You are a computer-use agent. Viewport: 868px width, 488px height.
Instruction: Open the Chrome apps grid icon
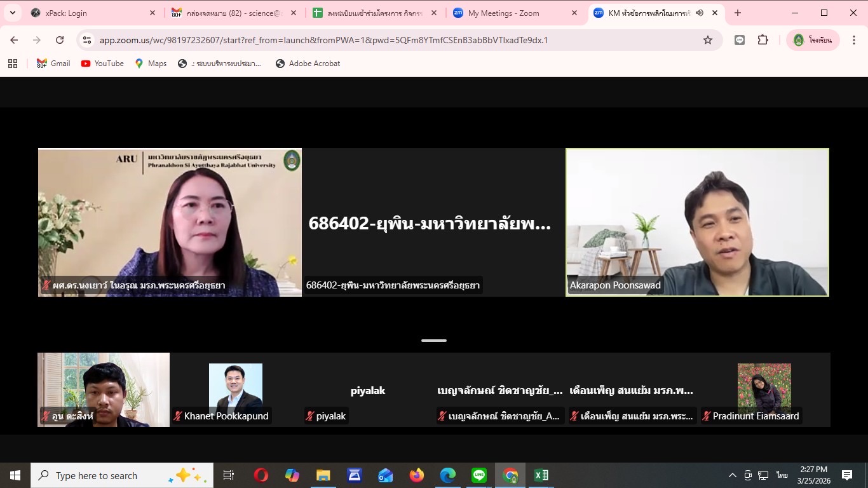[13, 64]
